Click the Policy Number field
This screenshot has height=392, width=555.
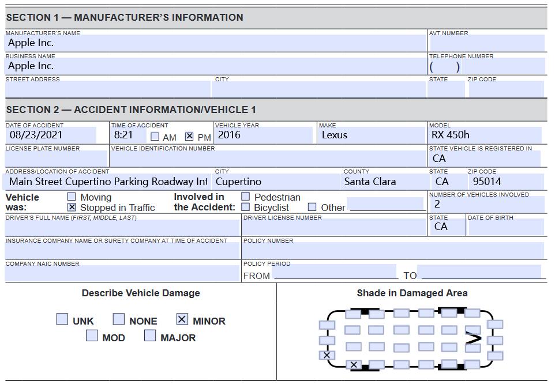click(x=393, y=251)
